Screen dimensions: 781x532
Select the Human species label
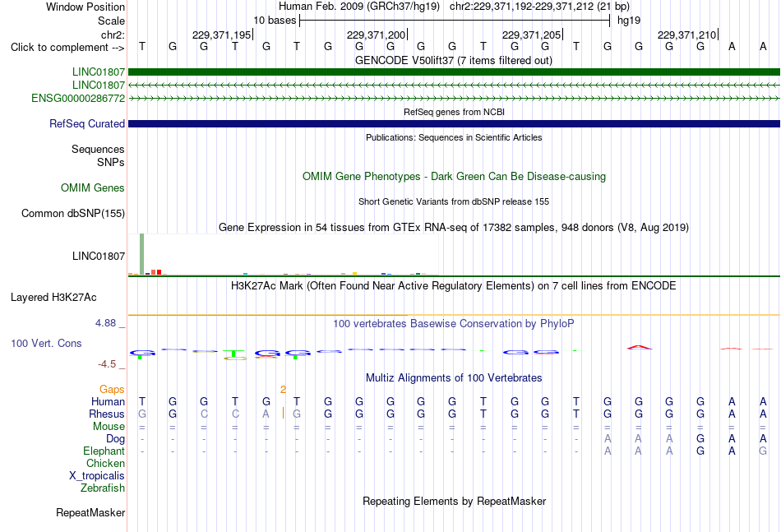pos(108,401)
